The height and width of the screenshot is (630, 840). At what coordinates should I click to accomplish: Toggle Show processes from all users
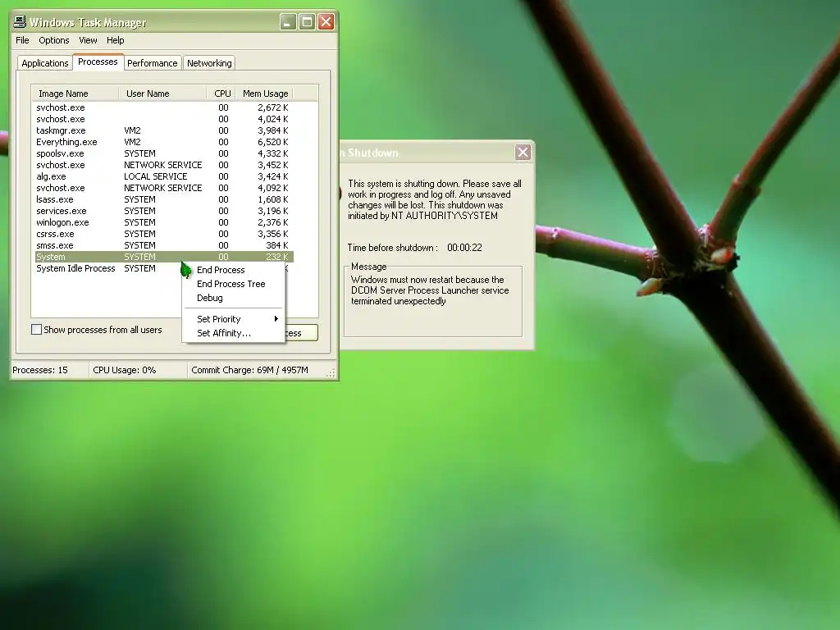pos(36,330)
